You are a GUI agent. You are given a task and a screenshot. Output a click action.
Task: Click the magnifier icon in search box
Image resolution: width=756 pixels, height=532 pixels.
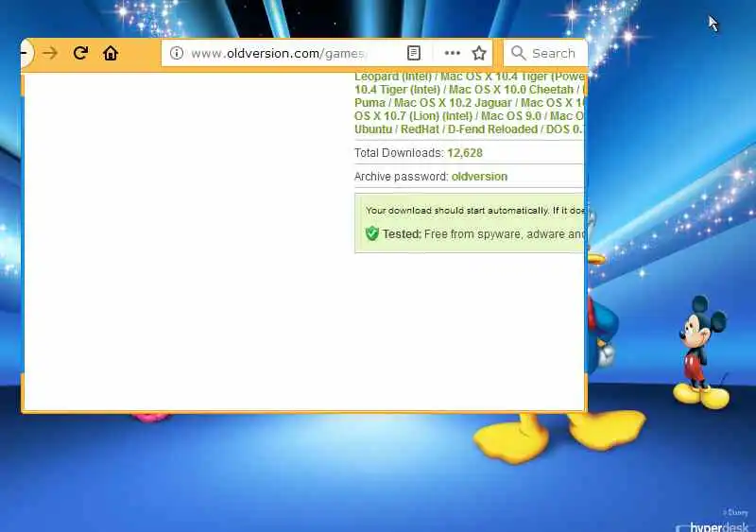pos(518,53)
